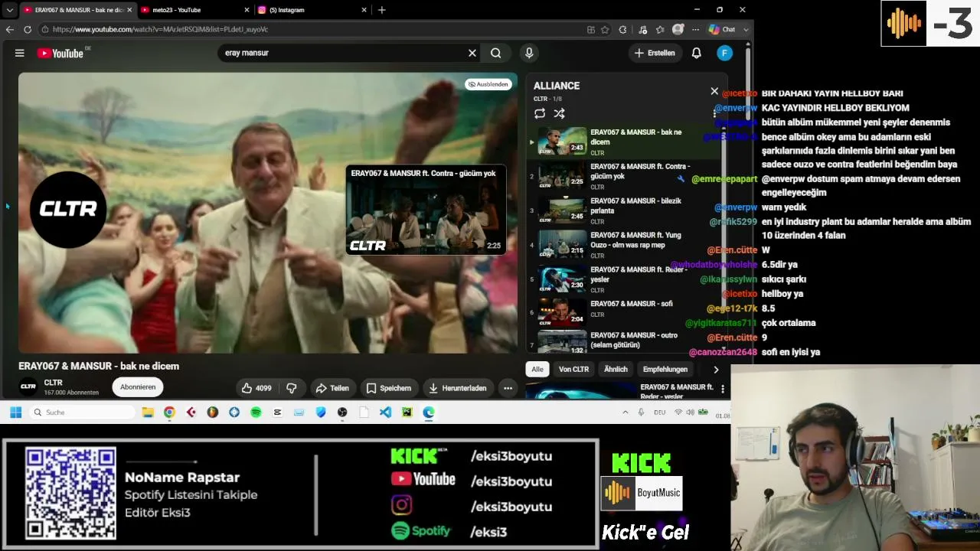Open the browser settings ellipsis menu
The width and height of the screenshot is (980, 551).
point(695,30)
